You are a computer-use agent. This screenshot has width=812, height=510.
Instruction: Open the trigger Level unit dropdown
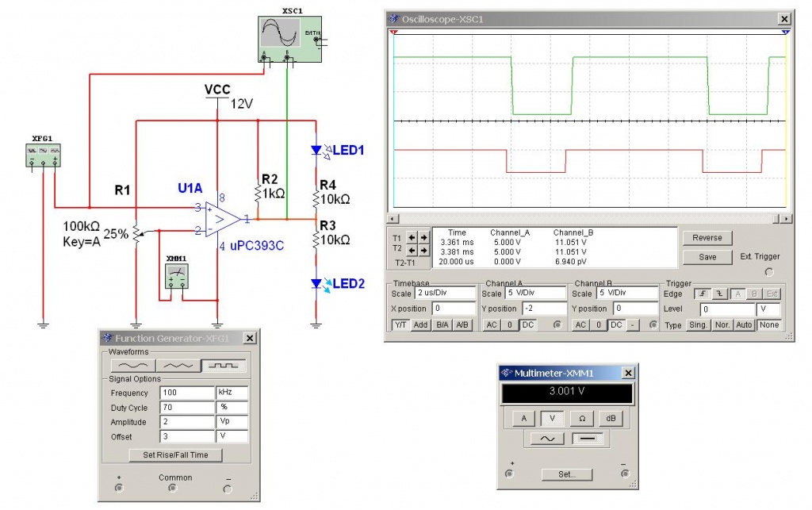click(x=768, y=309)
